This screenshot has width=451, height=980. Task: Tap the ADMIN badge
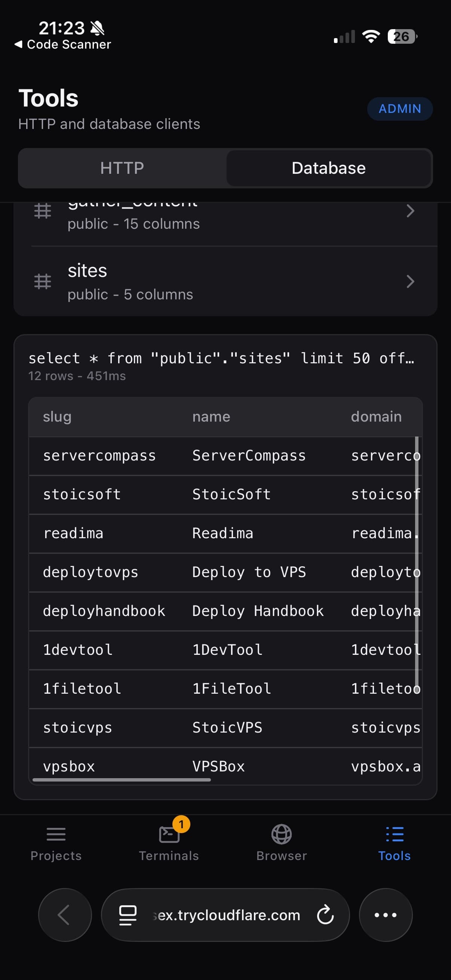tap(400, 109)
